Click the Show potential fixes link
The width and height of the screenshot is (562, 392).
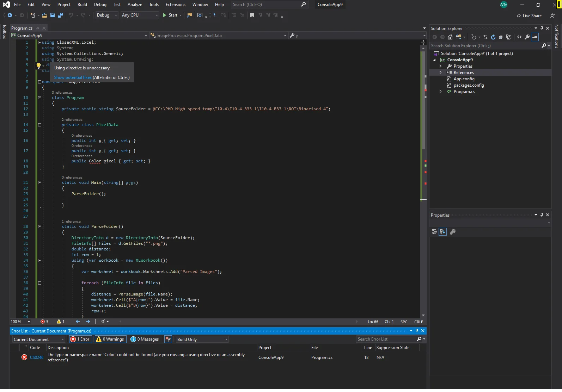(73, 77)
